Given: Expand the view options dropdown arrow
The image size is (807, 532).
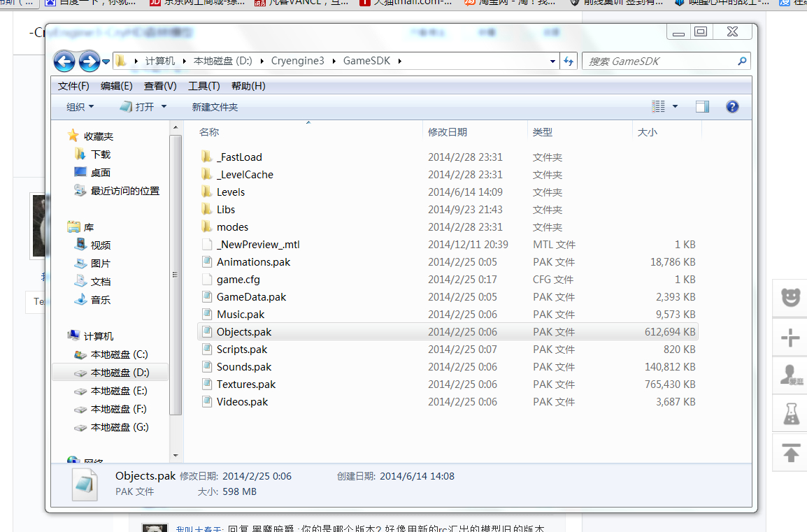Looking at the screenshot, I should point(676,106).
